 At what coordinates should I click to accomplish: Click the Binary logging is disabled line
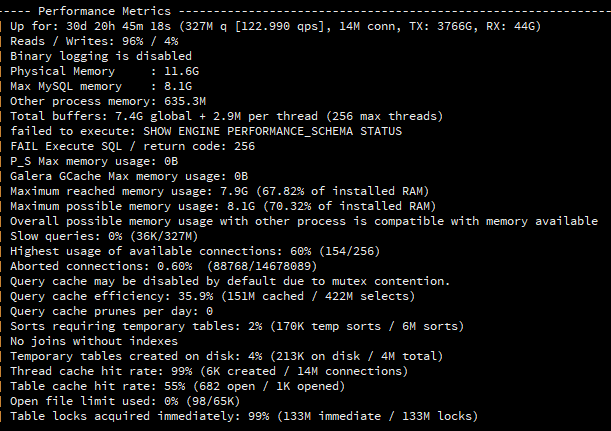click(101, 56)
